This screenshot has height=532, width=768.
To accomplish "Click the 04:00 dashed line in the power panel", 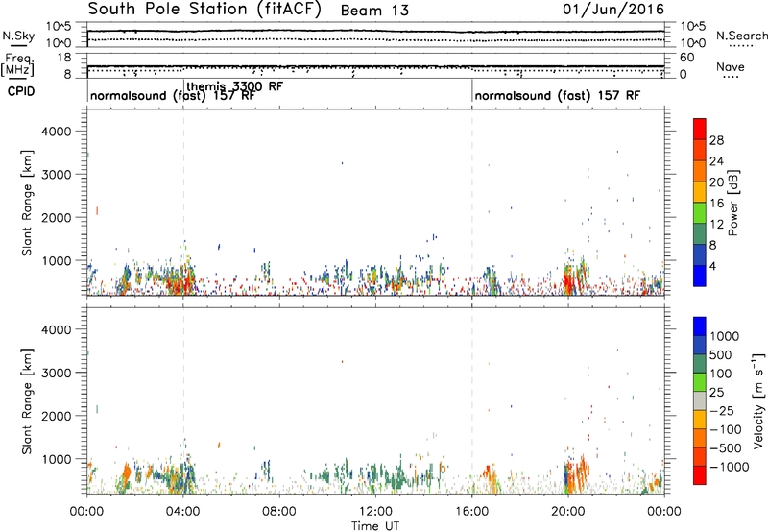I will 183,203.
